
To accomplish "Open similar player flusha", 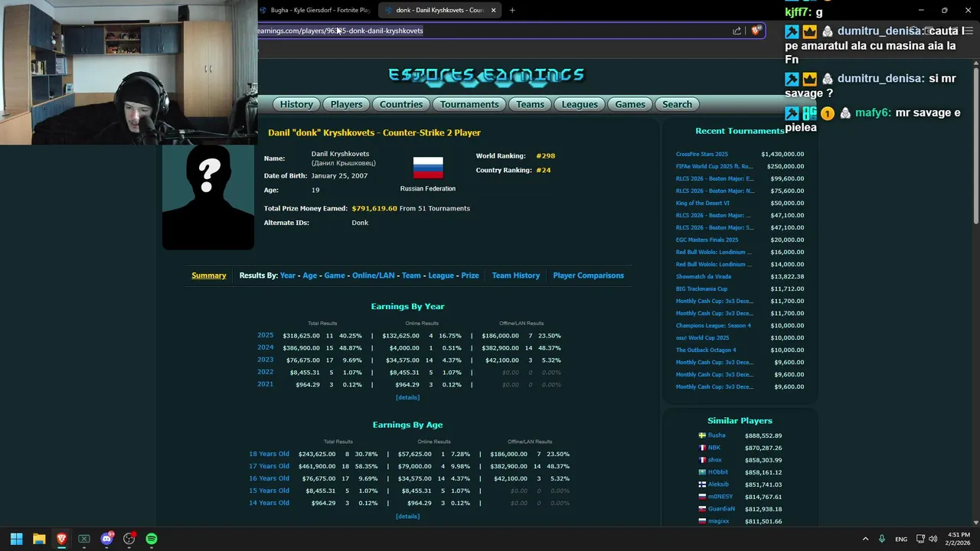I will (x=717, y=435).
